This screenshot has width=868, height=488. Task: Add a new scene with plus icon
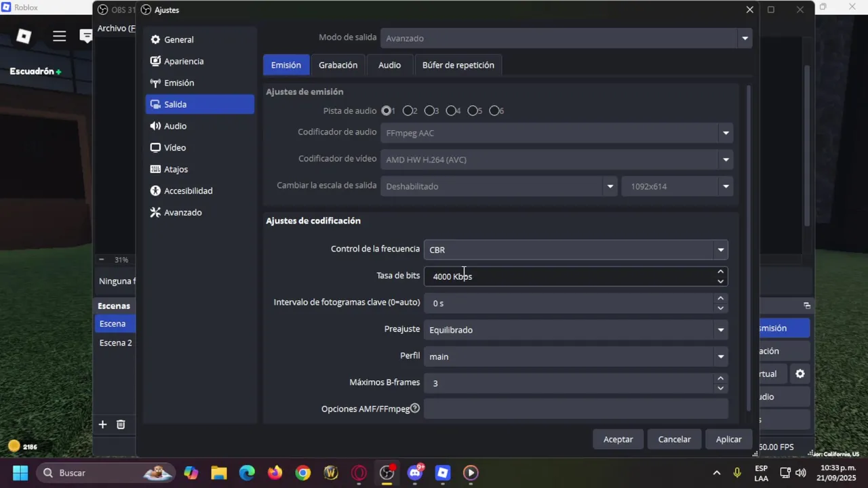point(102,424)
